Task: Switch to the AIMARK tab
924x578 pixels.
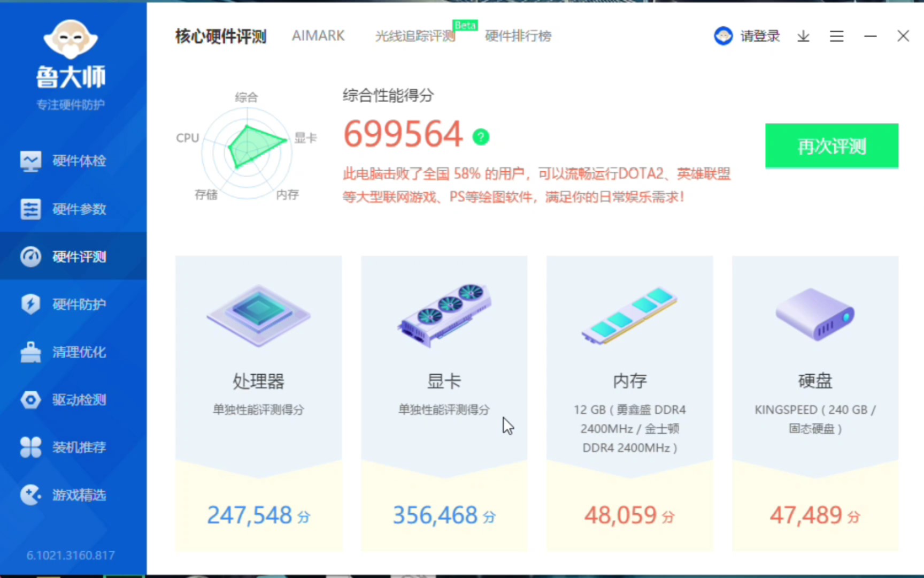Action: 318,36
